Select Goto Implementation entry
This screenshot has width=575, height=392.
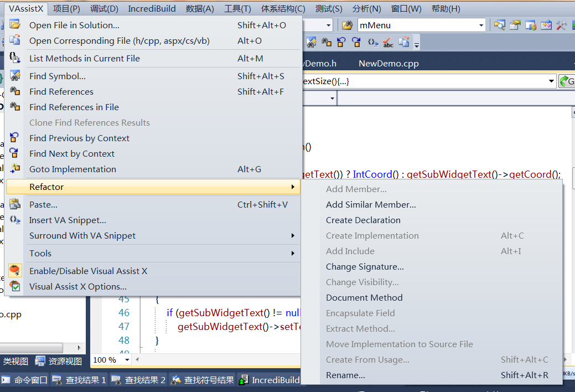[72, 169]
